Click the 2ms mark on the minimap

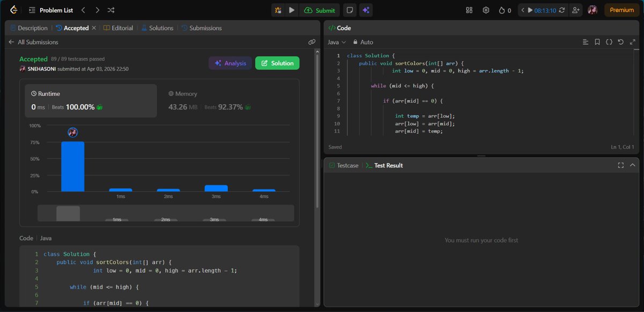[x=166, y=220]
